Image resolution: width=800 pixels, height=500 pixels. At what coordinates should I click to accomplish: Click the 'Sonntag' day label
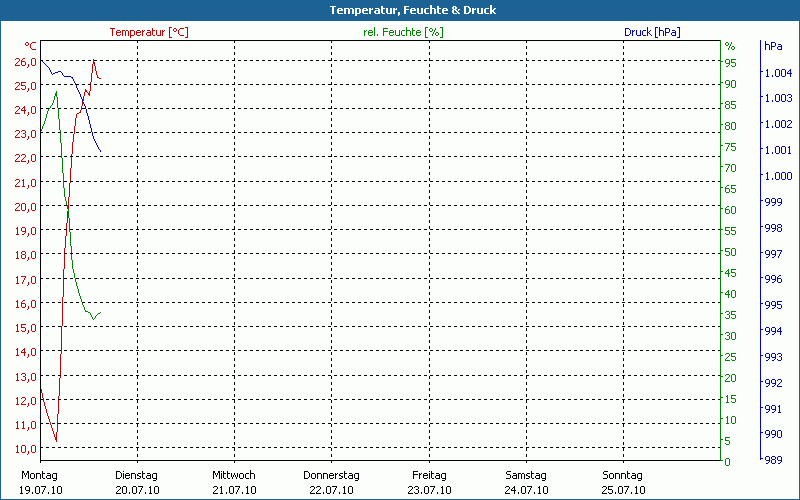tap(622, 476)
